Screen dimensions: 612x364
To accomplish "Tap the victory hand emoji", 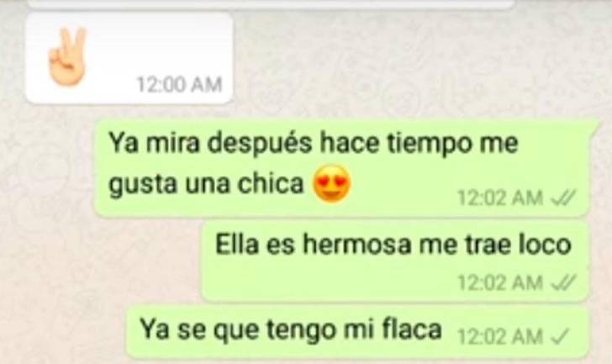I will tap(66, 56).
